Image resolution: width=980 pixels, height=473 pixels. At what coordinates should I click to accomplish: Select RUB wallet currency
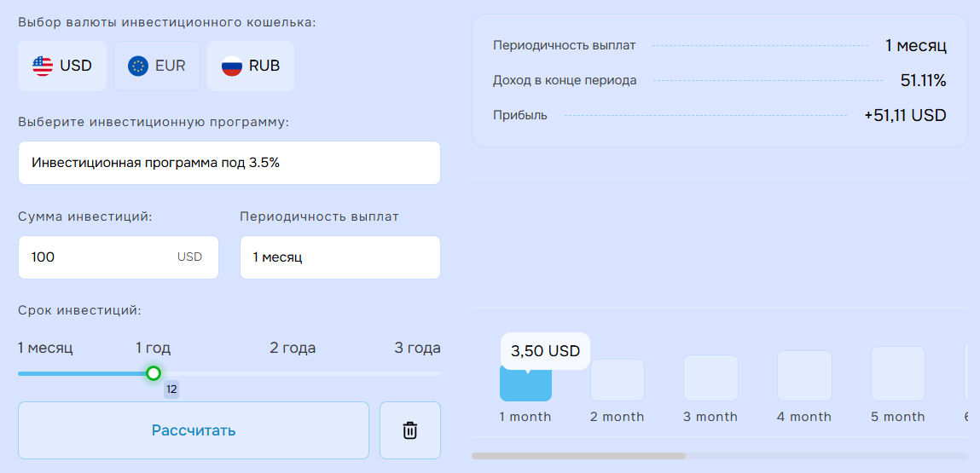[251, 66]
